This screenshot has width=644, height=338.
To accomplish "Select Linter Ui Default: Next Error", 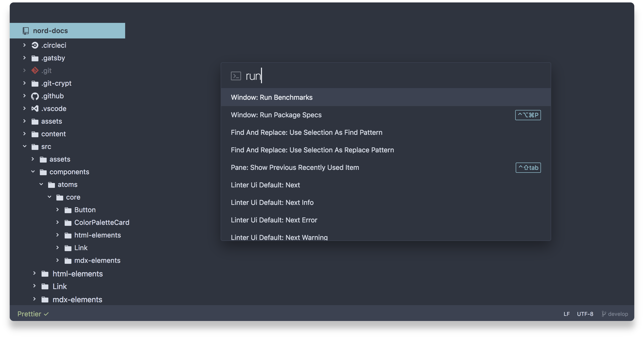I will click(x=274, y=220).
